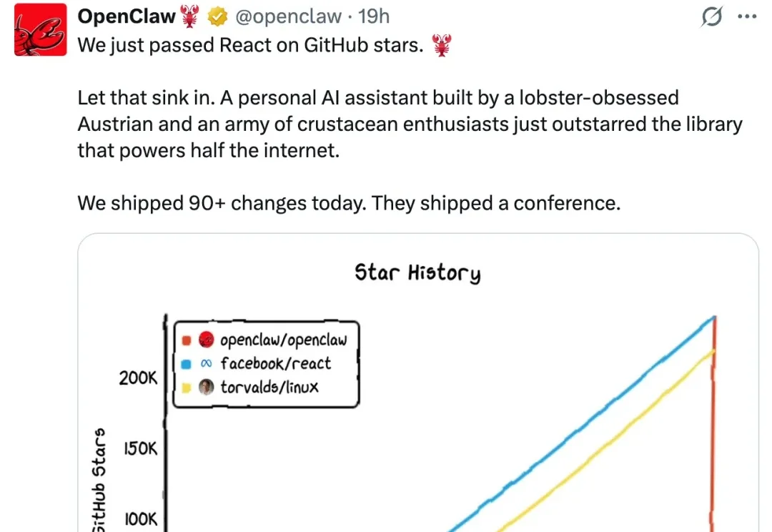Click the Star History chart title
Screen dimensions: 772x532
[417, 272]
